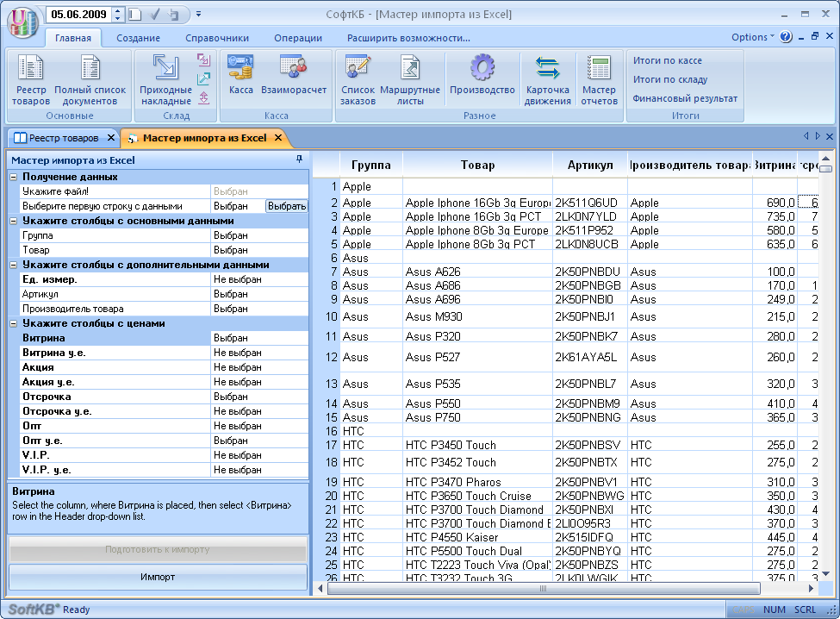
Task: Click the Выбрать button
Action: (287, 206)
